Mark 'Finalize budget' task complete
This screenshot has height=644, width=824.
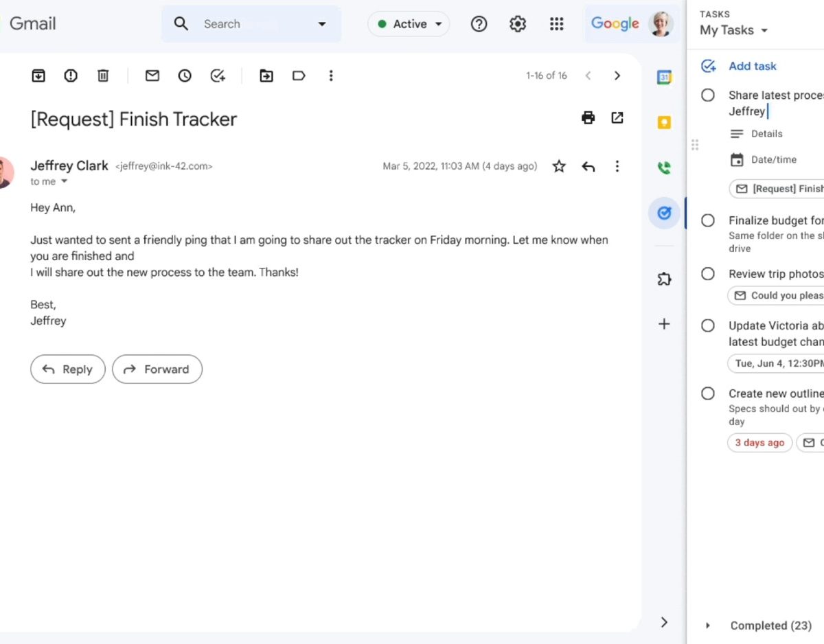[708, 220]
